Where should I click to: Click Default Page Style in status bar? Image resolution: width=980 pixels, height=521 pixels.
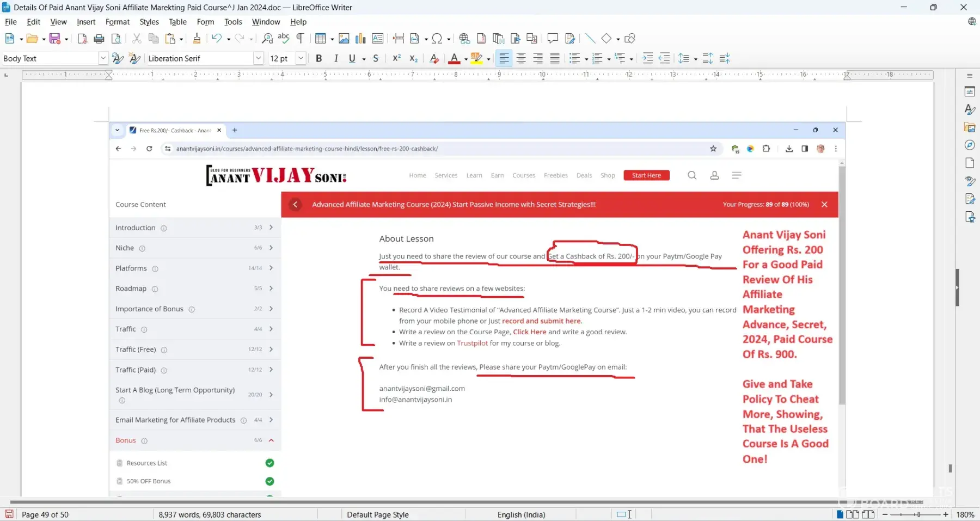[378, 515]
